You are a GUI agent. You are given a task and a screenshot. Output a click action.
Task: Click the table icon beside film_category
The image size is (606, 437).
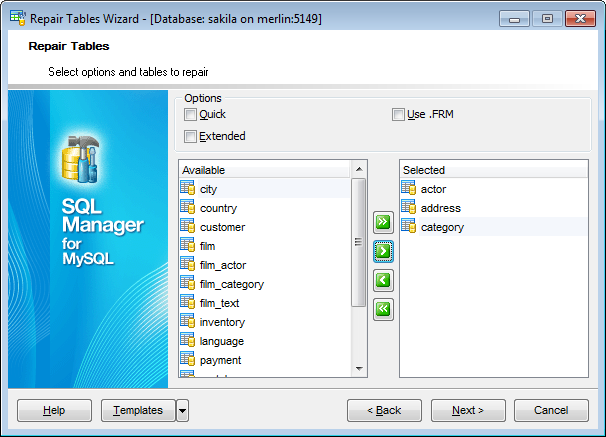pyautogui.click(x=188, y=283)
